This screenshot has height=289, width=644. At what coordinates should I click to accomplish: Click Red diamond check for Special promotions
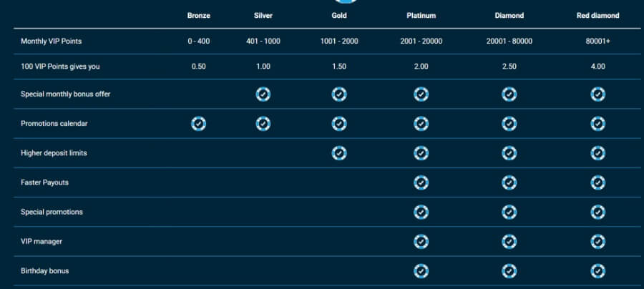[598, 212]
